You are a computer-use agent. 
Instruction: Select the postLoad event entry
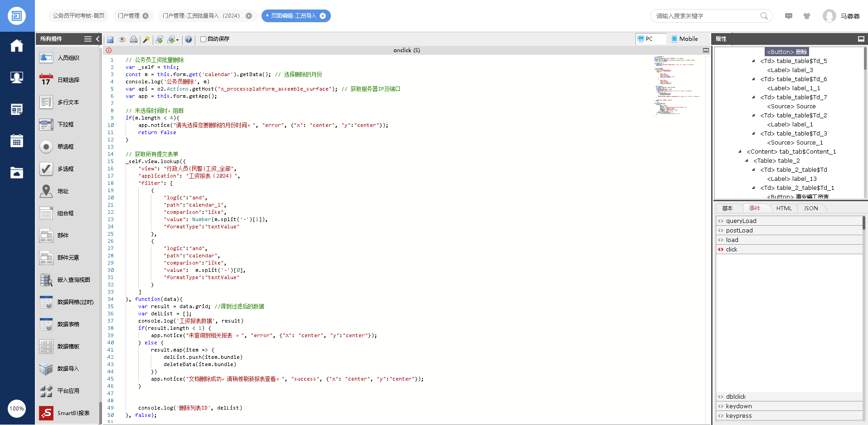[x=739, y=231]
